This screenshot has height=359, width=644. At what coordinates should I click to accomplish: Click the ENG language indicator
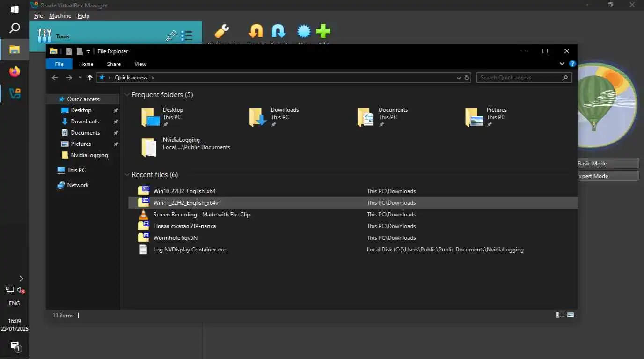15,303
